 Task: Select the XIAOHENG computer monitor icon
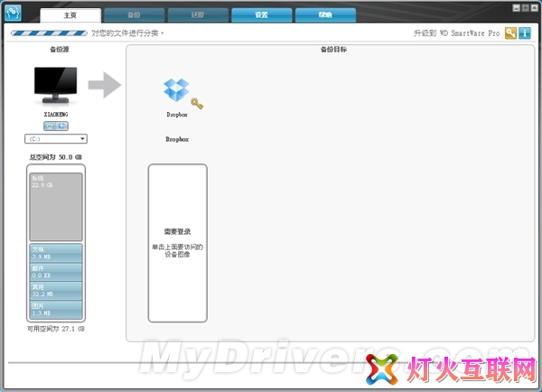tap(55, 88)
